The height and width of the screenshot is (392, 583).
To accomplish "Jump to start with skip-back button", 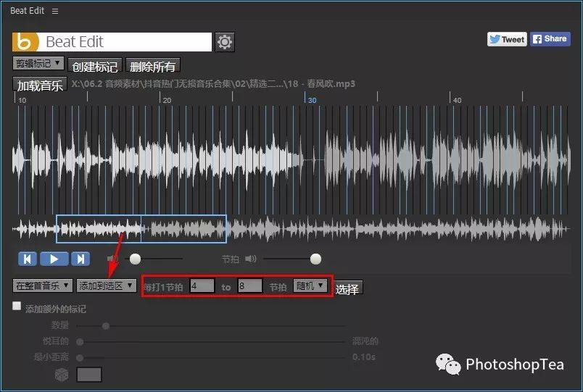I will click(28, 259).
